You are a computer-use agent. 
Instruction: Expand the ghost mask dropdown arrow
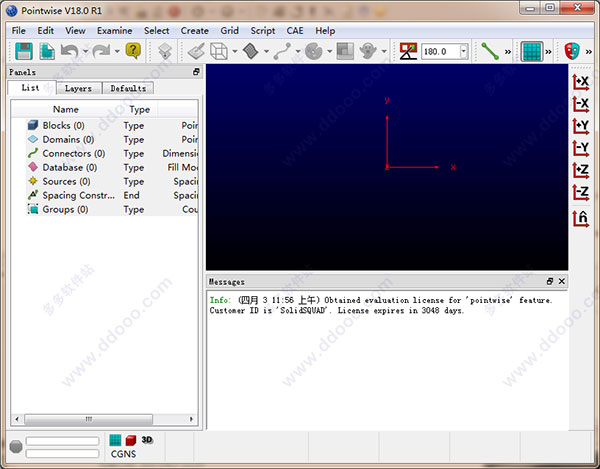click(384, 51)
